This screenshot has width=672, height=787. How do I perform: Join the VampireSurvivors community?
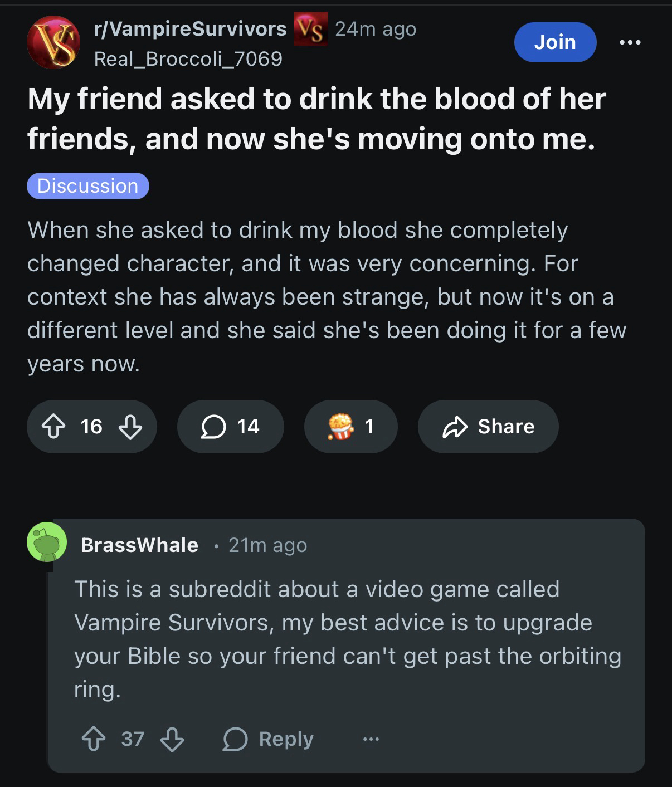(x=555, y=42)
